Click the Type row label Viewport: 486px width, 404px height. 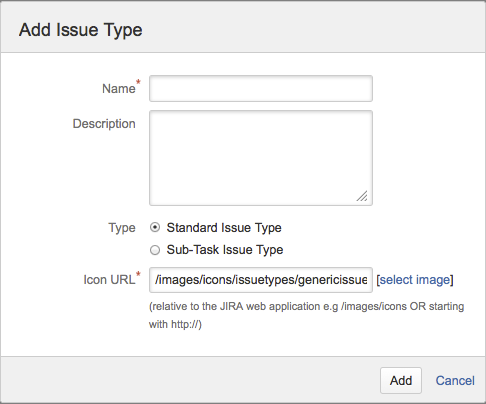pyautogui.click(x=122, y=228)
